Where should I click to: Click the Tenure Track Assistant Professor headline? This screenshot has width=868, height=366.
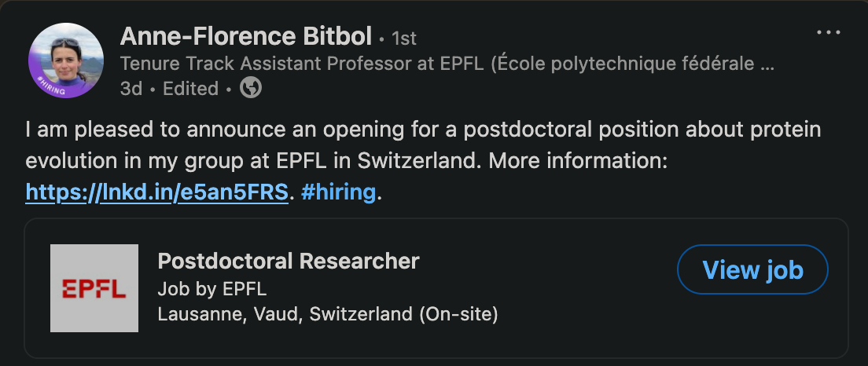(x=448, y=64)
